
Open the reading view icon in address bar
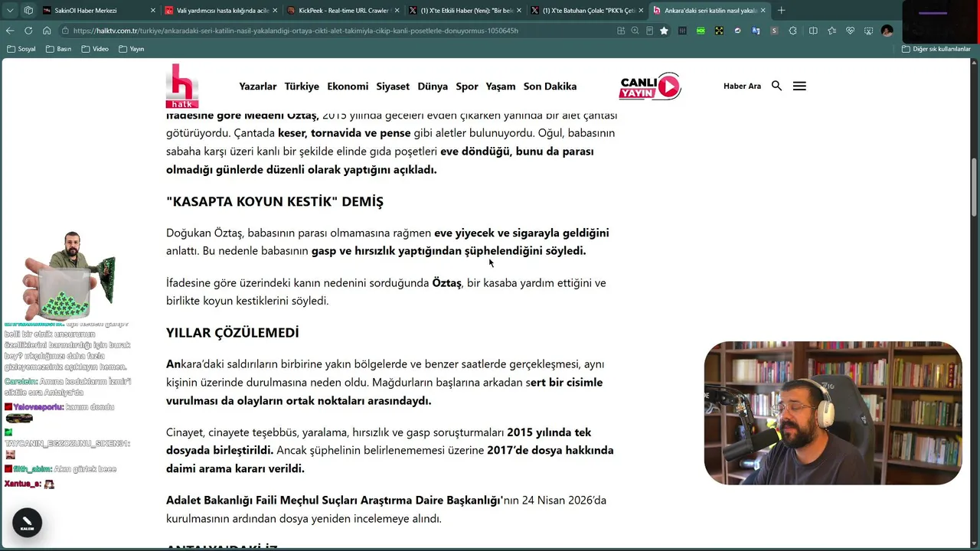(649, 31)
